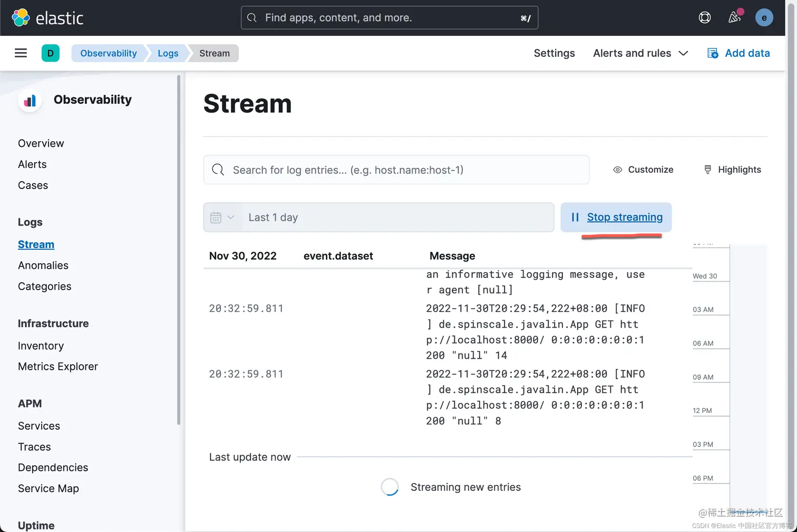
Task: Open the hamburger navigation menu
Action: pos(21,53)
